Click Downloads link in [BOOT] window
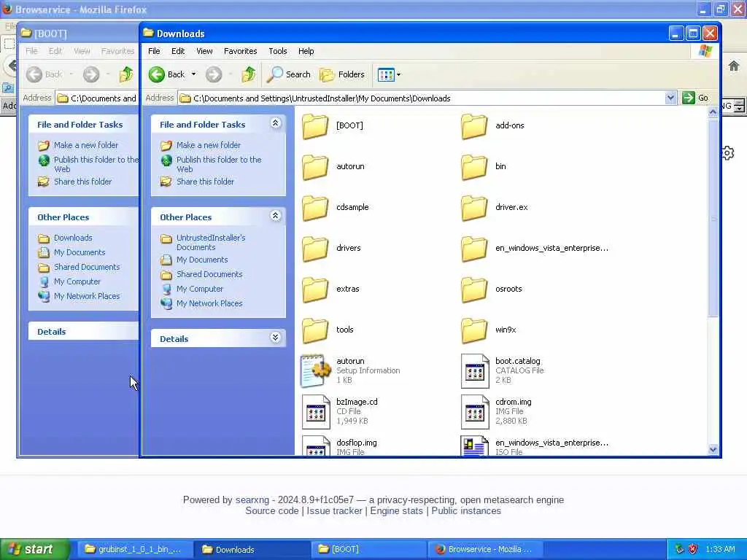Image resolution: width=747 pixels, height=560 pixels. [x=73, y=238]
